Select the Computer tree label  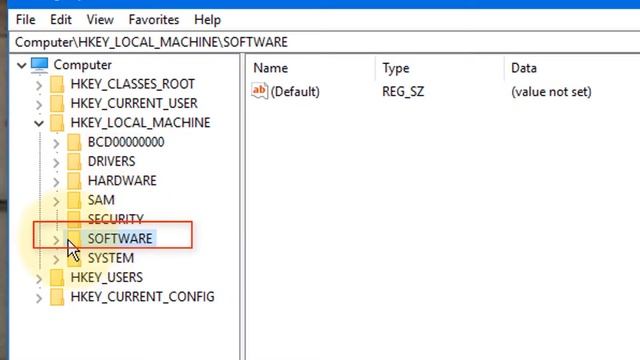83,65
